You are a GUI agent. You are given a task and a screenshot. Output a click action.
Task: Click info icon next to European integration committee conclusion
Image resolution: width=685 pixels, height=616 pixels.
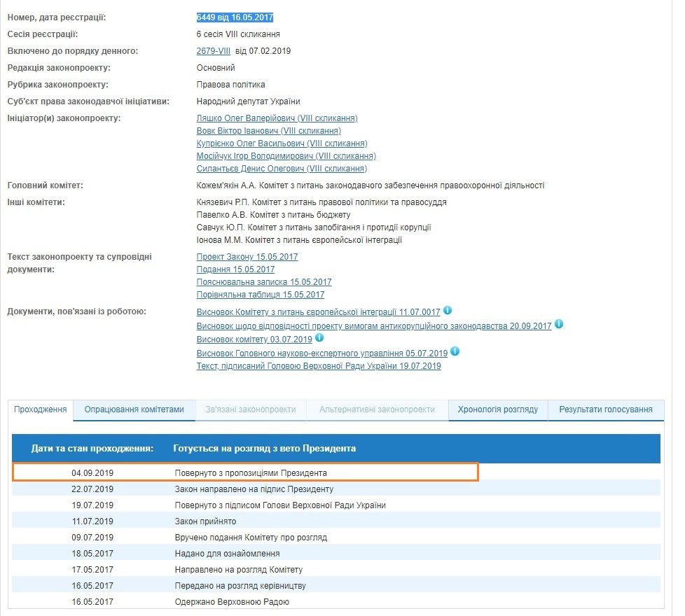tap(448, 311)
